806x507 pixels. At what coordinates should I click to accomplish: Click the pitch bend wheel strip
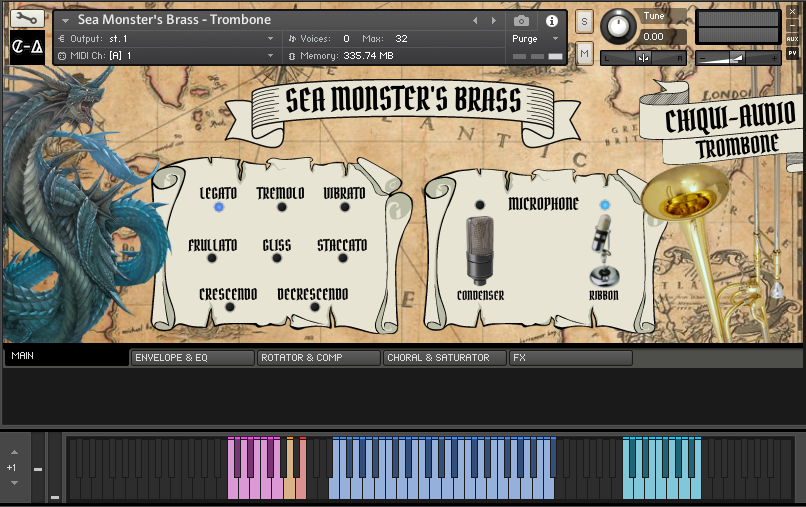pyautogui.click(x=38, y=467)
